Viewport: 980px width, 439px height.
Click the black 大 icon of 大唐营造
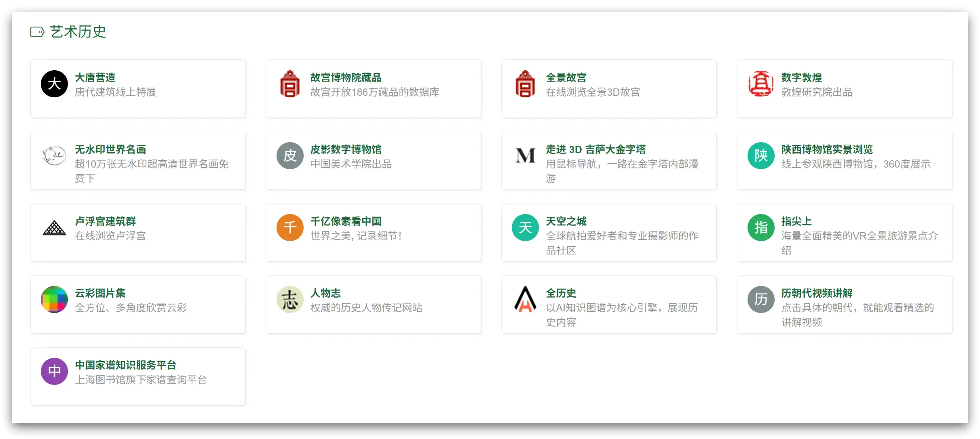click(x=54, y=84)
